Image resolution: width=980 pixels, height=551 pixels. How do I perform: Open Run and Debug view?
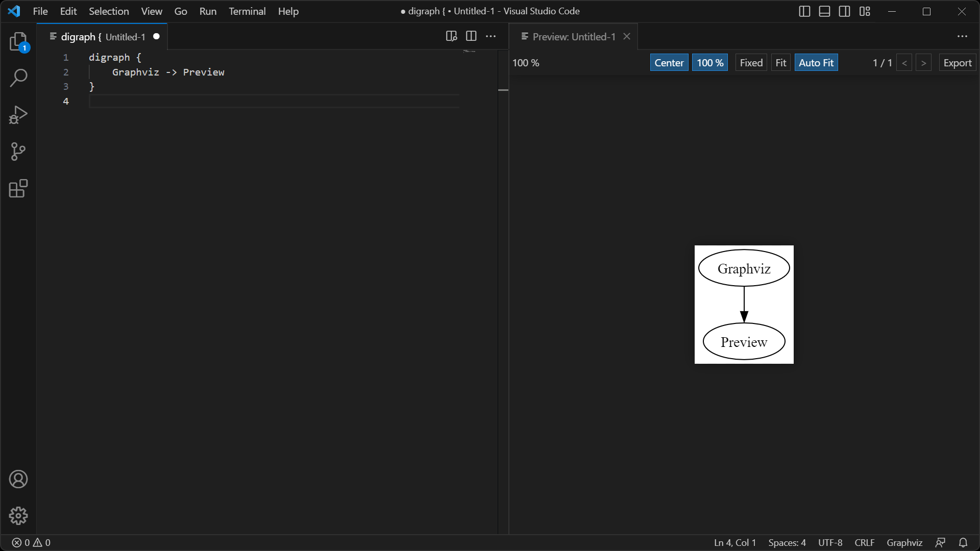click(18, 115)
